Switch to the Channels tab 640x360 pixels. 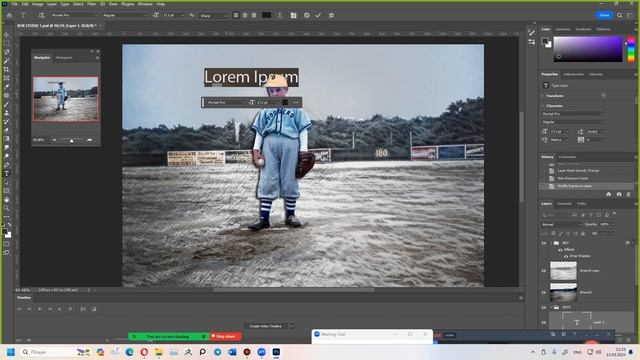click(x=564, y=204)
